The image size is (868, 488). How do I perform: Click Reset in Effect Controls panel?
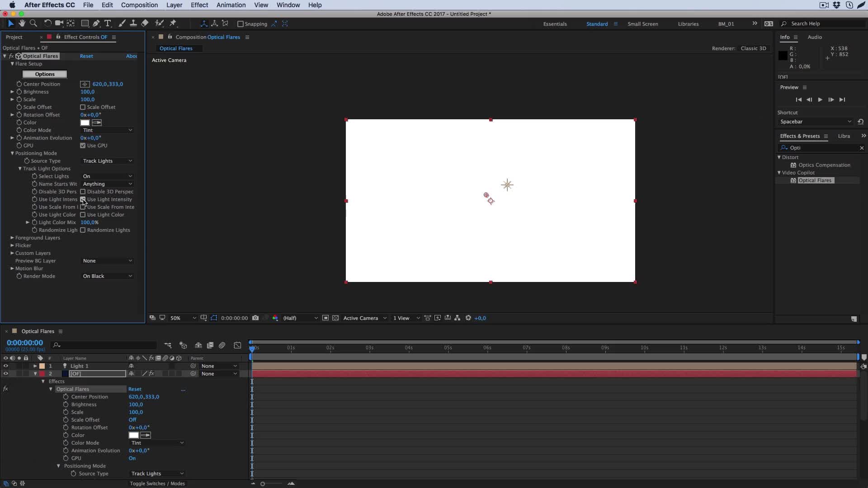point(86,56)
